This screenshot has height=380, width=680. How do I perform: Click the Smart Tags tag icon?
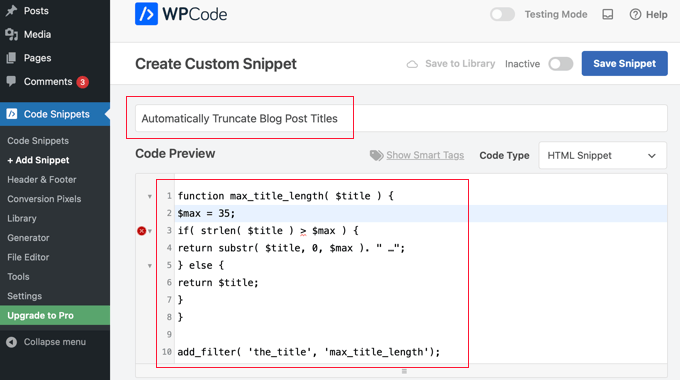click(x=376, y=155)
